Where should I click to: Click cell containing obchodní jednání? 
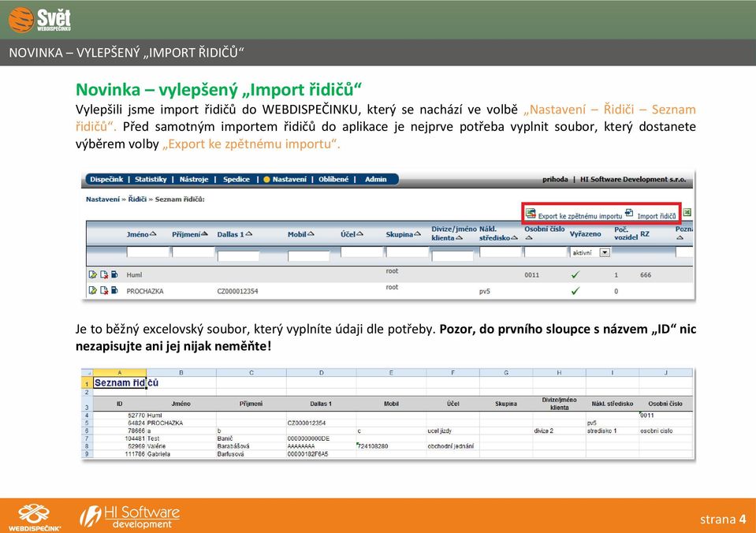coord(452,446)
